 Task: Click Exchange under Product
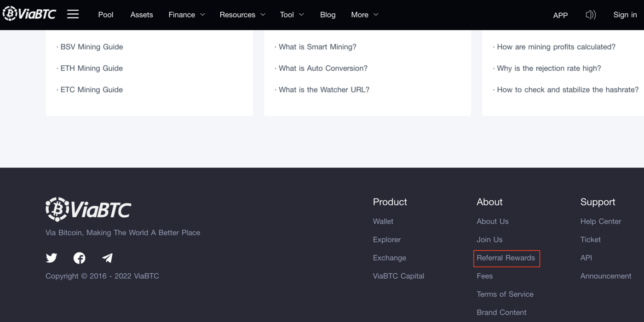pos(390,258)
